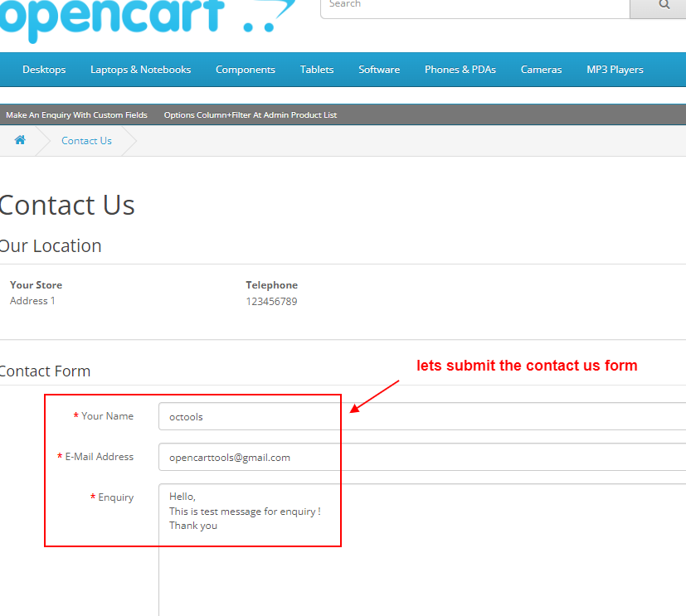Open the MP3 Players menu
686x616 pixels.
(615, 70)
